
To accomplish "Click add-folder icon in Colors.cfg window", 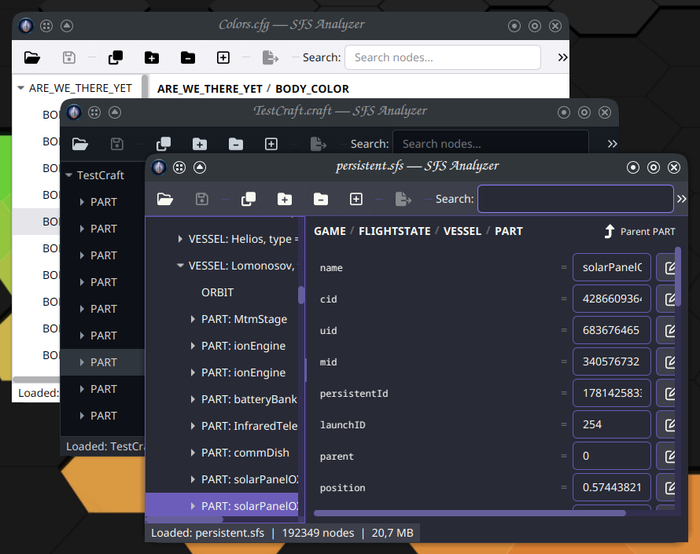I will click(152, 58).
